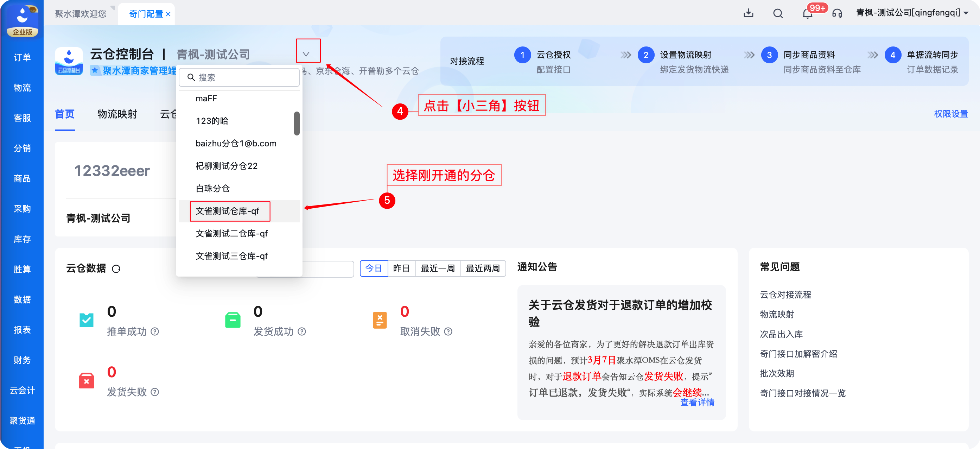
Task: Expand the account menu 青枫-测试公司[qingfengqi]
Action: coord(912,13)
